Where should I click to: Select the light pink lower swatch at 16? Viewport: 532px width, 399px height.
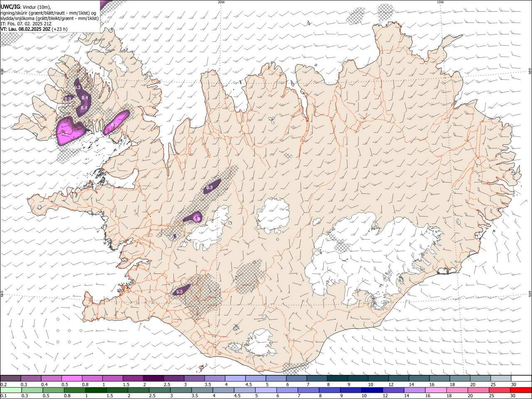pyautogui.click(x=436, y=390)
